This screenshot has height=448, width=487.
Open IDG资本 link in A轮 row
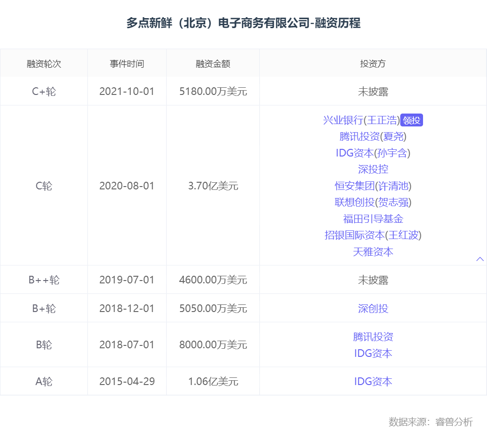coord(373,382)
